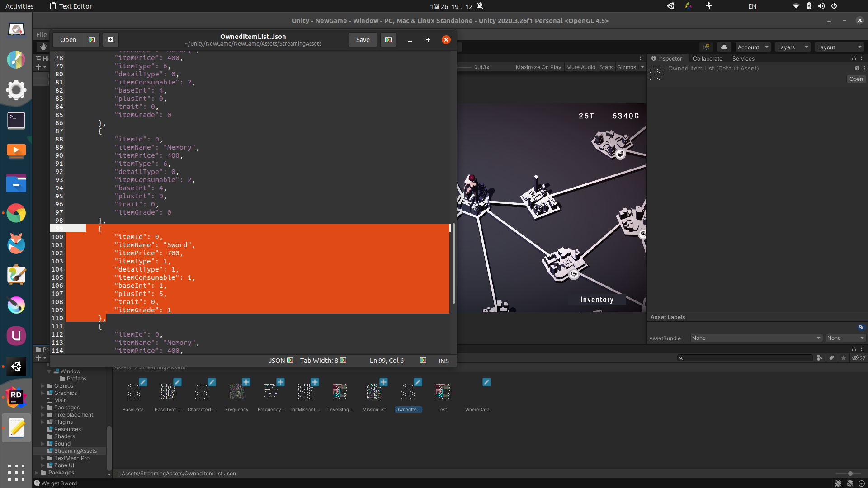
Task: Click the Inventory button in Game view
Action: tap(597, 300)
